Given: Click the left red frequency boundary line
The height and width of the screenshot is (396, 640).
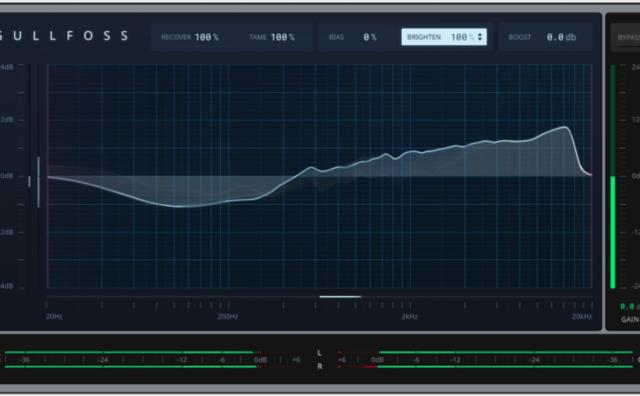Looking at the screenshot, I should 48,176.
